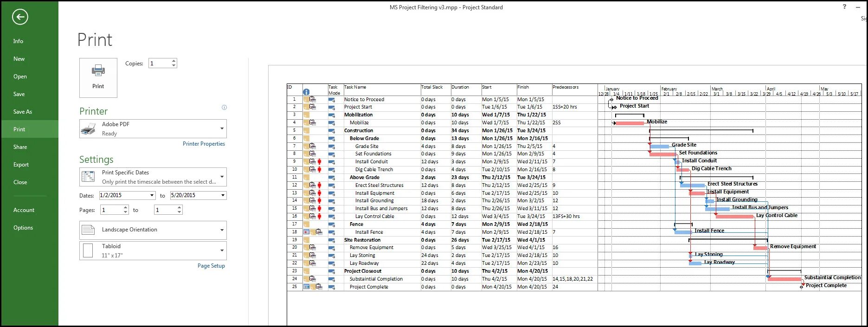This screenshot has height=327, width=868.
Task: Click the Mobilize red Gantt bar
Action: pyautogui.click(x=629, y=123)
